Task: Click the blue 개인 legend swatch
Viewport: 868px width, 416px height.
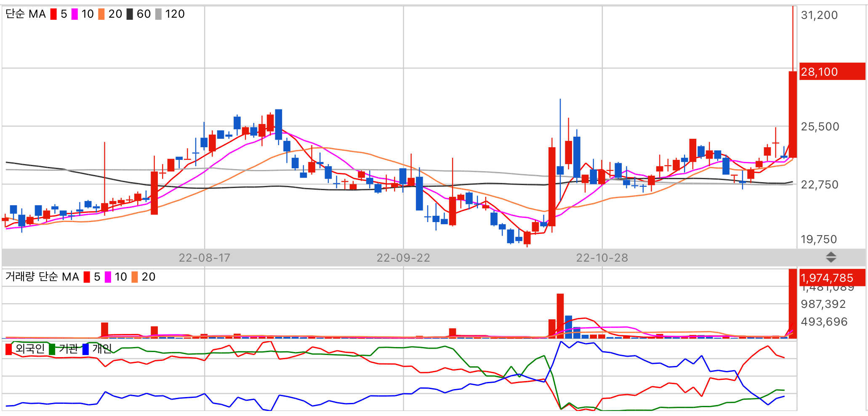Action: tap(85, 349)
